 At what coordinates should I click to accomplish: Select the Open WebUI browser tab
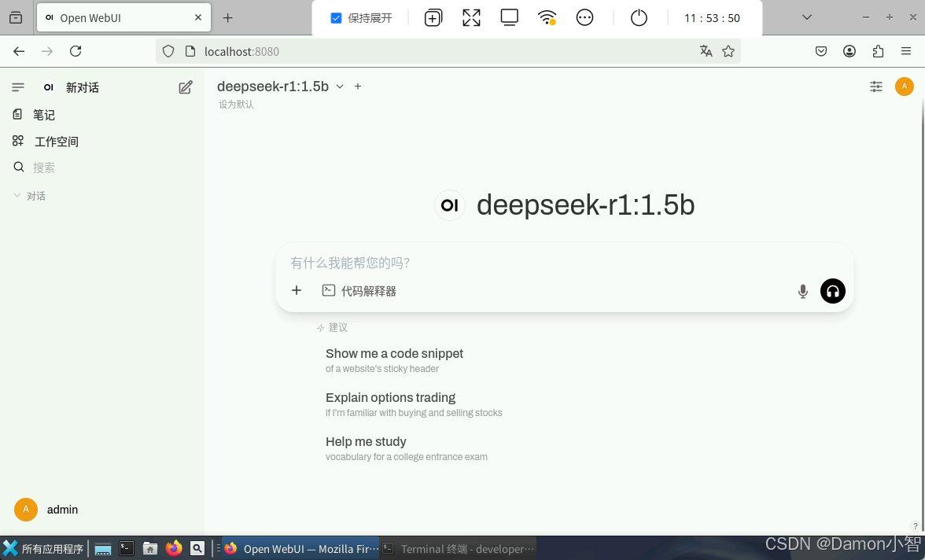pyautogui.click(x=124, y=18)
